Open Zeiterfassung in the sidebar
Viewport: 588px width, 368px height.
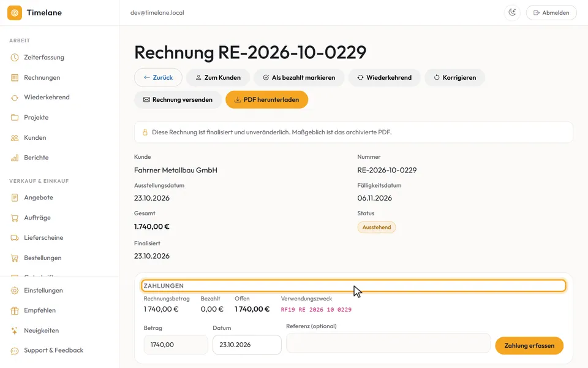[44, 58]
